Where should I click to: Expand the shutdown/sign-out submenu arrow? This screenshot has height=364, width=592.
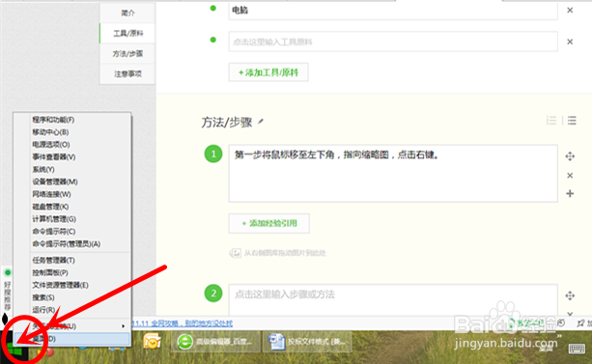tap(123, 326)
